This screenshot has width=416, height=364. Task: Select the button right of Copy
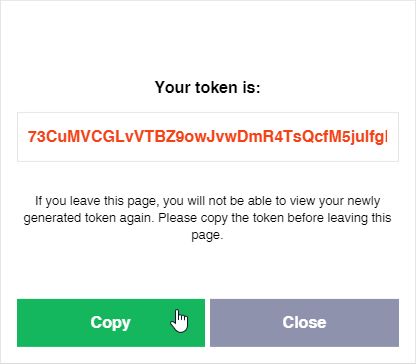304,323
